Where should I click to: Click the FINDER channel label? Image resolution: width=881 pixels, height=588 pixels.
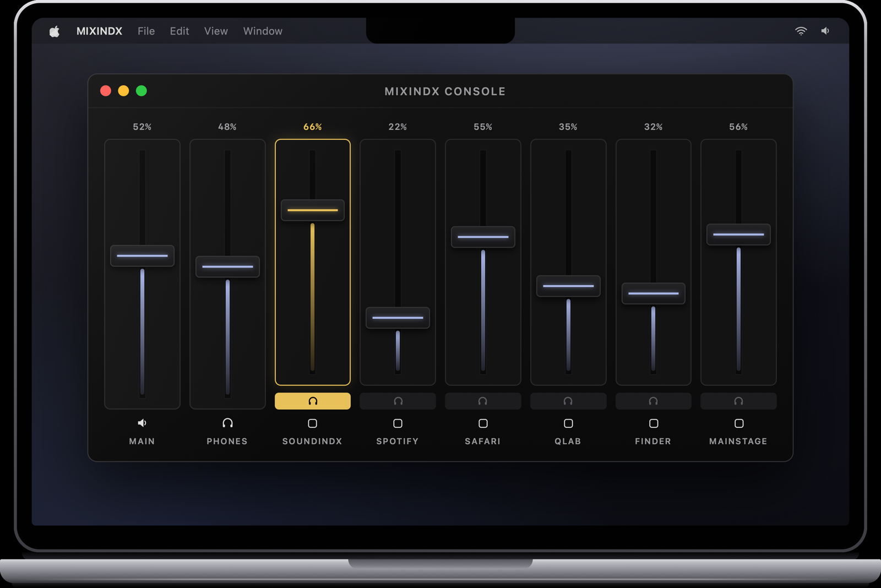[x=653, y=442]
